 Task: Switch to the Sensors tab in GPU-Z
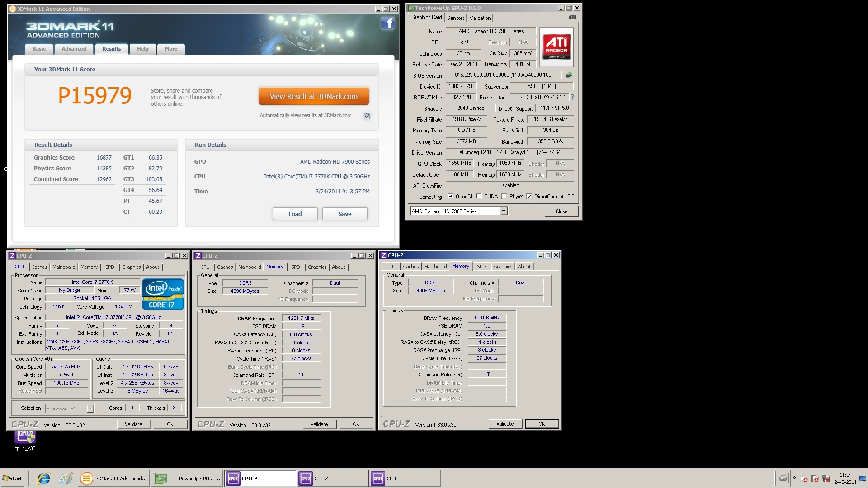(456, 18)
